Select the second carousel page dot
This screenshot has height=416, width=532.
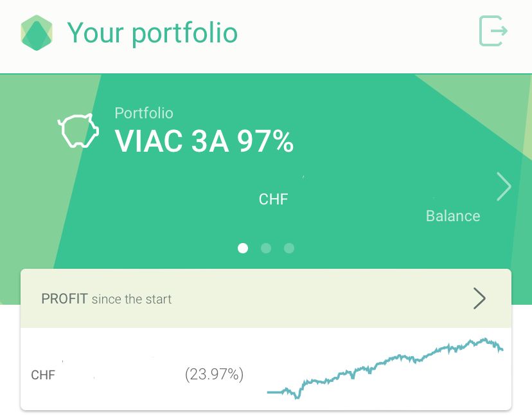pos(266,248)
